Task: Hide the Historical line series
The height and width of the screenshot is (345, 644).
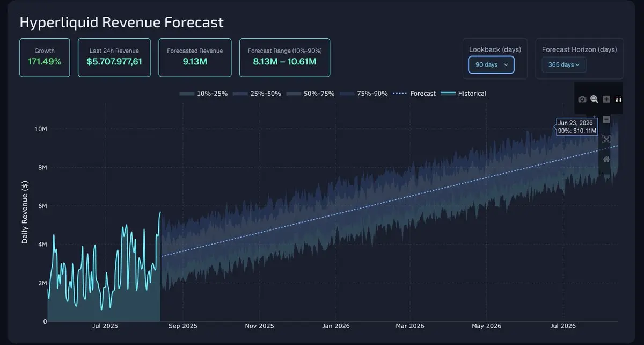Action: point(463,94)
